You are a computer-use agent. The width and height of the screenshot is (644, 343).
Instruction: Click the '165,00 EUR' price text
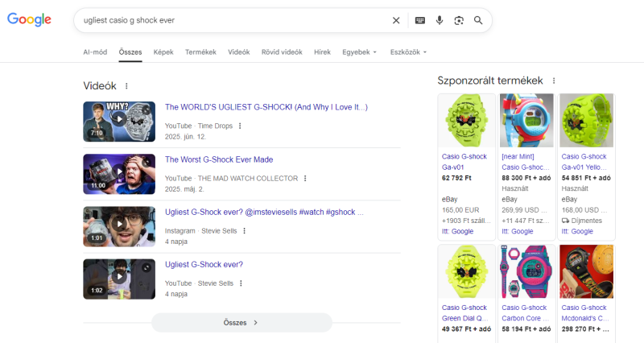click(x=460, y=210)
